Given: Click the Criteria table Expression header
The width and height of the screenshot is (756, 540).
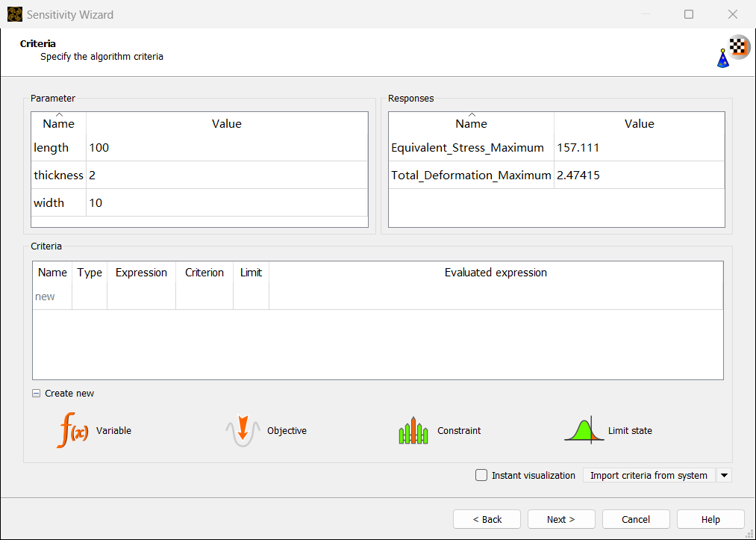Looking at the screenshot, I should tap(141, 273).
